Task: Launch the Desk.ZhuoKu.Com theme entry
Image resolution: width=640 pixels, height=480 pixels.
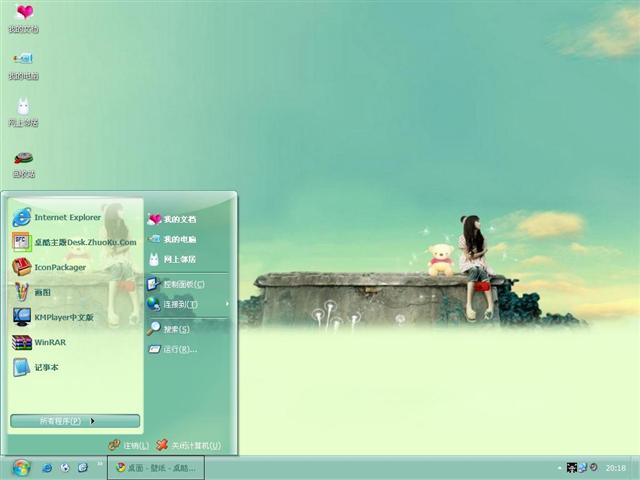Action: point(76,242)
